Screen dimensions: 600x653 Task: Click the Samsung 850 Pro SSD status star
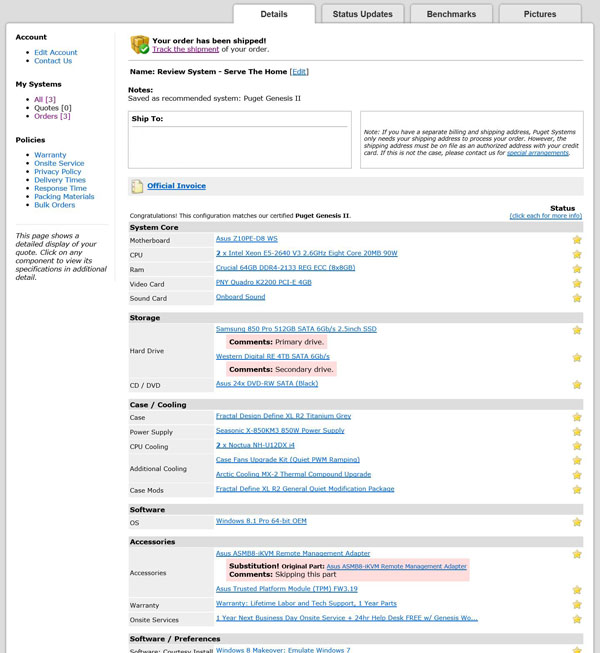point(577,330)
